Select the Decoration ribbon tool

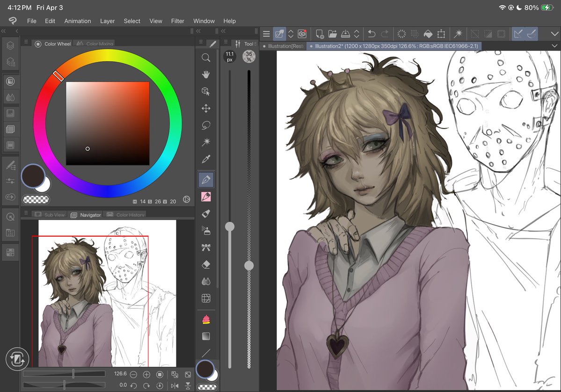(206, 247)
